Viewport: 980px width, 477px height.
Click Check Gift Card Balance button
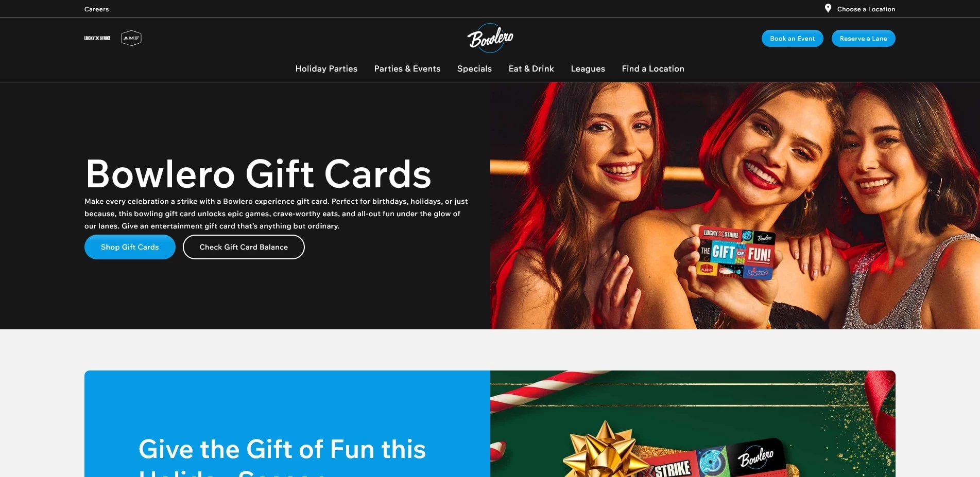[x=244, y=247]
